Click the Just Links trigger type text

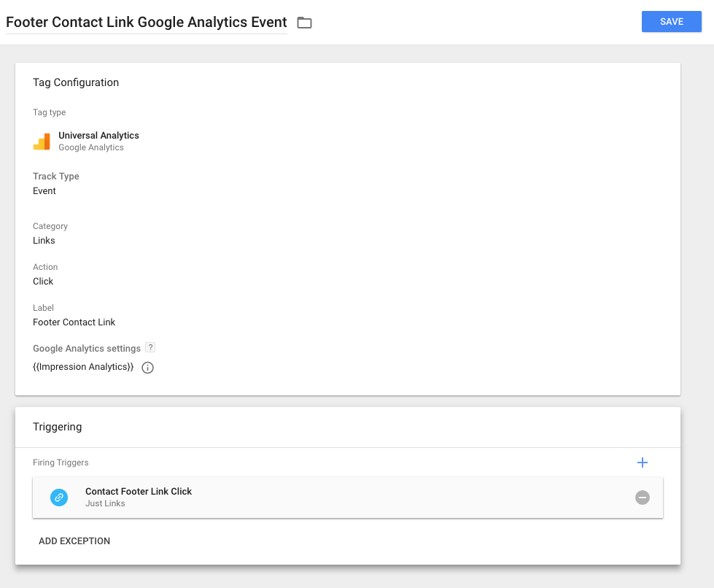pyautogui.click(x=105, y=503)
